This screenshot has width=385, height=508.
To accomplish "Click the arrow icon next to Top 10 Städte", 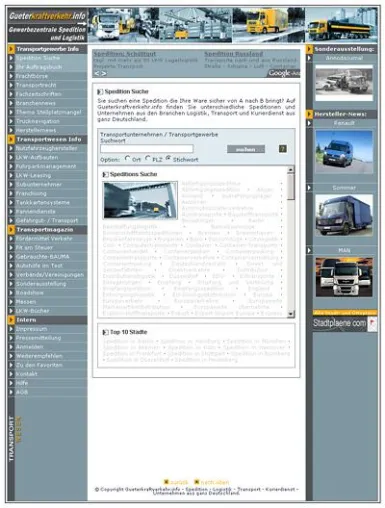I will (105, 332).
